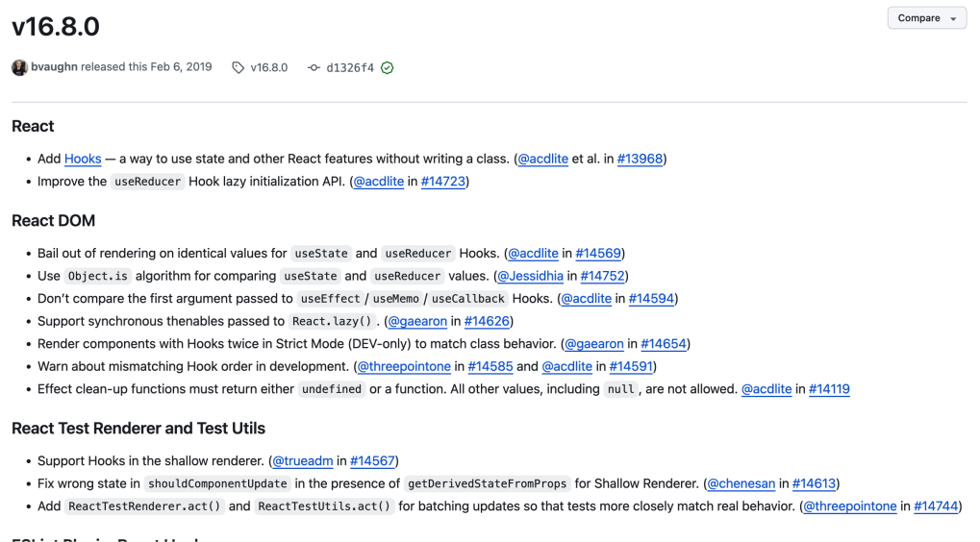The height and width of the screenshot is (542, 980).
Task: Open pull request #14119
Action: pos(829,388)
